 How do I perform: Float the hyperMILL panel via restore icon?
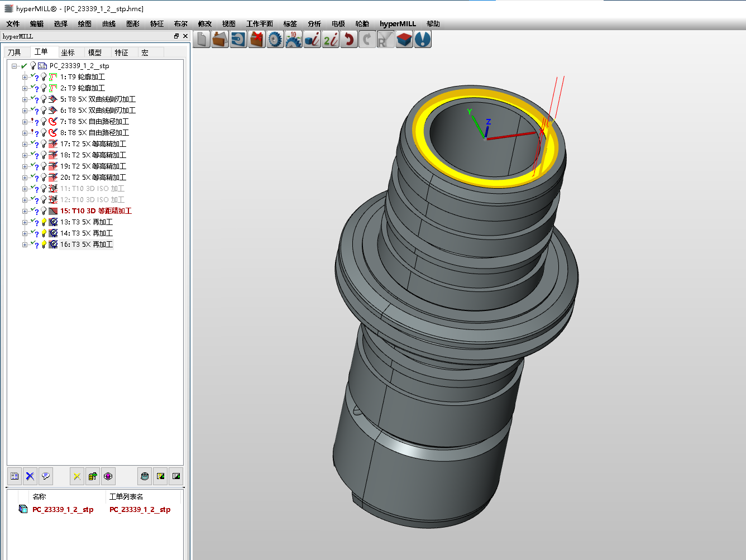click(176, 36)
